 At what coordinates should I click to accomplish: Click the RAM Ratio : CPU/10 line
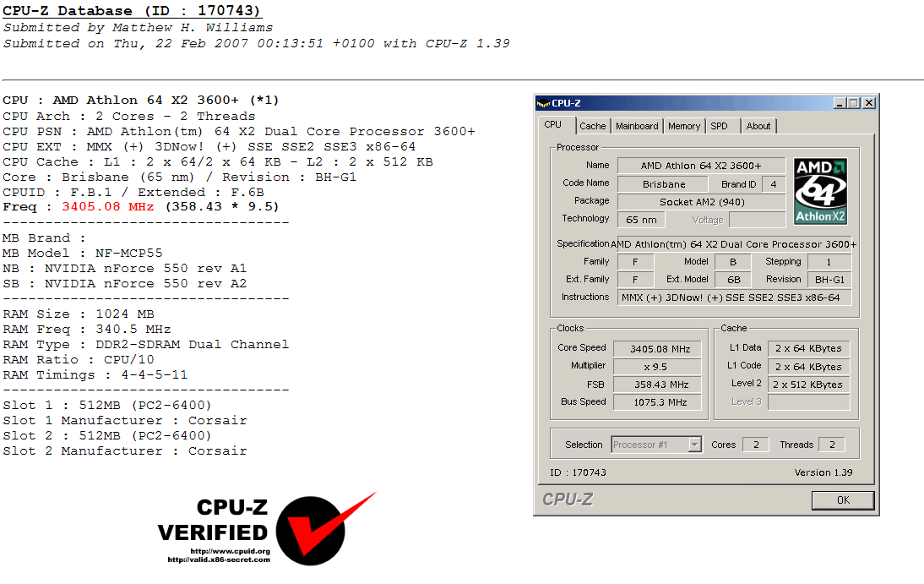click(x=79, y=359)
